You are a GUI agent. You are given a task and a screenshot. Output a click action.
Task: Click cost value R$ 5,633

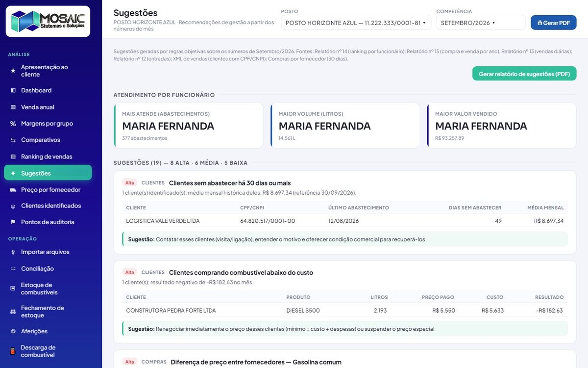[x=492, y=311]
